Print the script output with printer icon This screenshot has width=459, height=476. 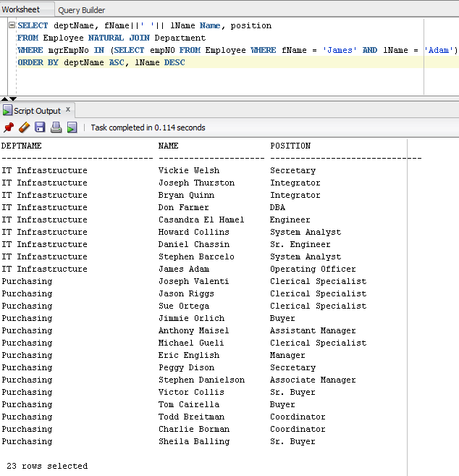point(56,128)
